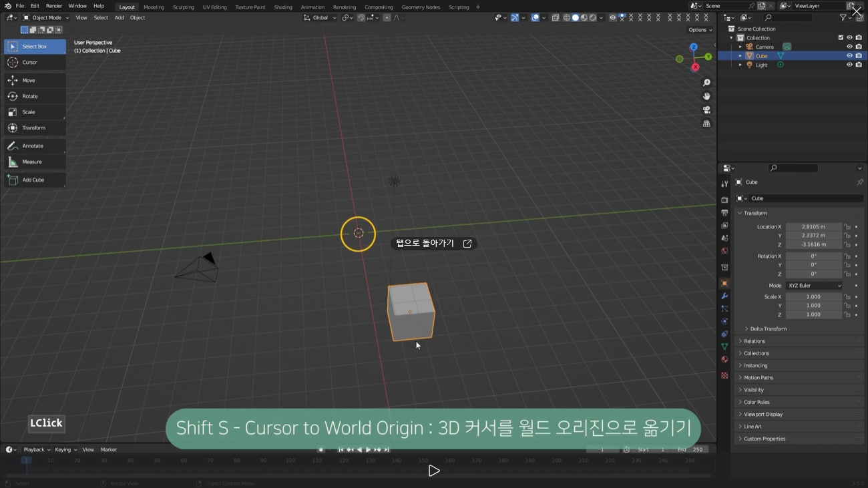Select the Cursor tool

(x=35, y=62)
